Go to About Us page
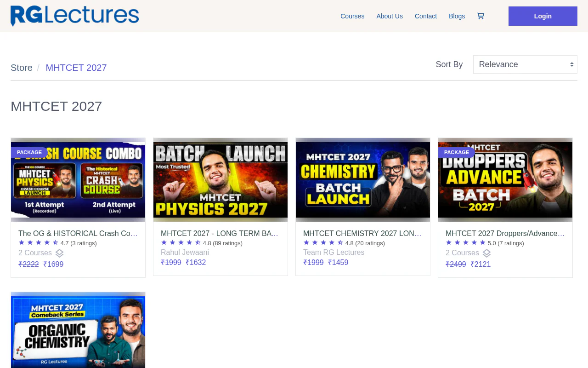This screenshot has width=588, height=368. pyautogui.click(x=390, y=16)
